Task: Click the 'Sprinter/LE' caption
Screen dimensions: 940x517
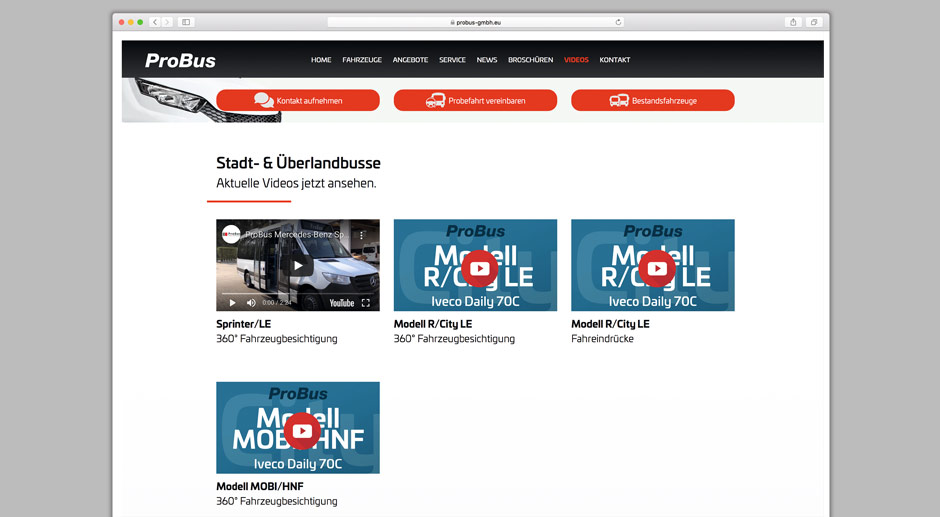Action: [243, 324]
